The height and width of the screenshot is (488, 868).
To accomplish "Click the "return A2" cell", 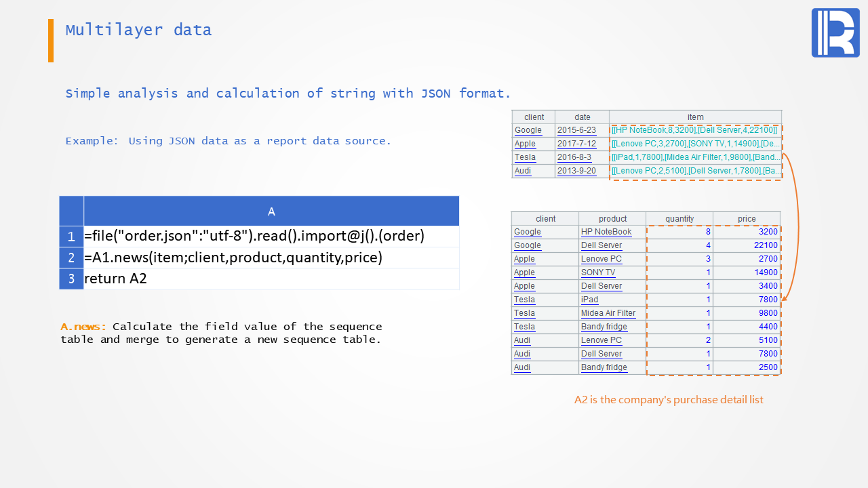I will tap(271, 279).
